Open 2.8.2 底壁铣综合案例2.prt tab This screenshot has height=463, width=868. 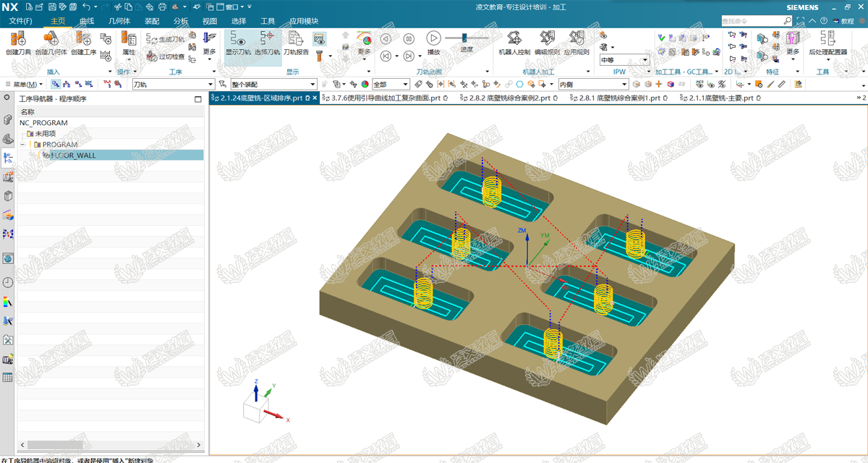click(510, 98)
